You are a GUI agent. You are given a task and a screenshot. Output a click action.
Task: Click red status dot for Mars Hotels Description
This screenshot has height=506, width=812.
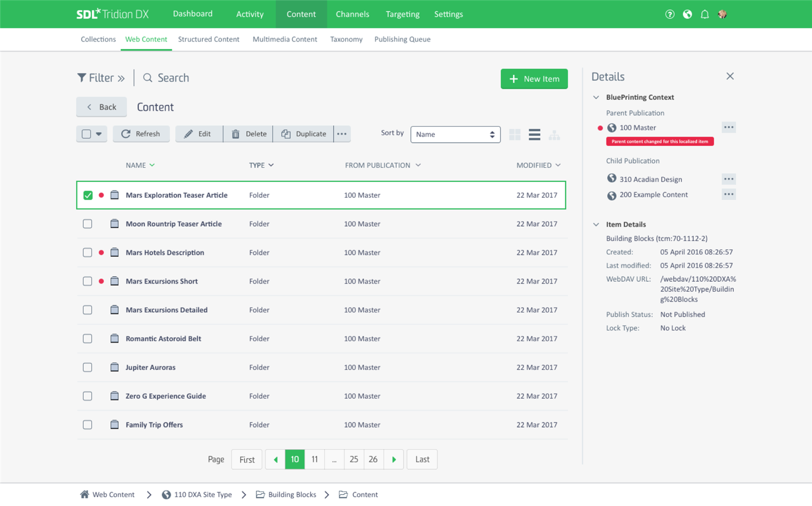point(102,253)
